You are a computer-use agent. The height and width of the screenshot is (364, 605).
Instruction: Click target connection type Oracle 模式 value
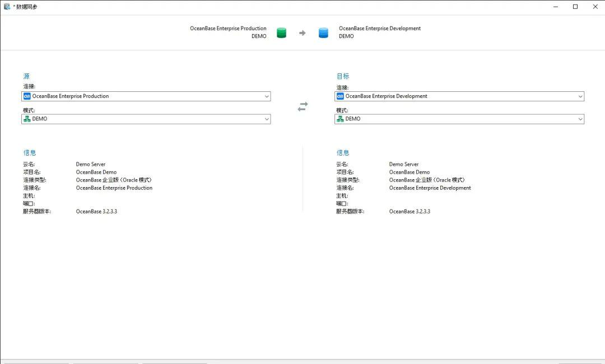point(427,180)
